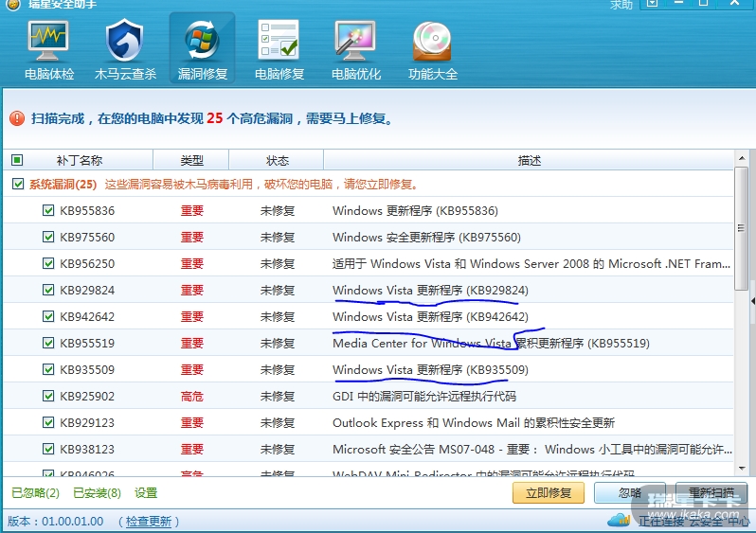Screen dimensions: 756x533
Task: Uncheck the KB955519 patch checkbox
Action: [x=48, y=343]
